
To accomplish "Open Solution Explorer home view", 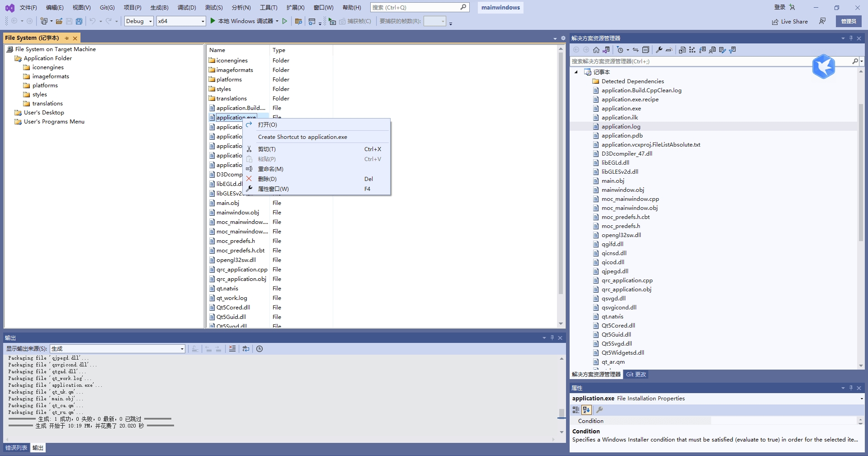I will click(596, 50).
